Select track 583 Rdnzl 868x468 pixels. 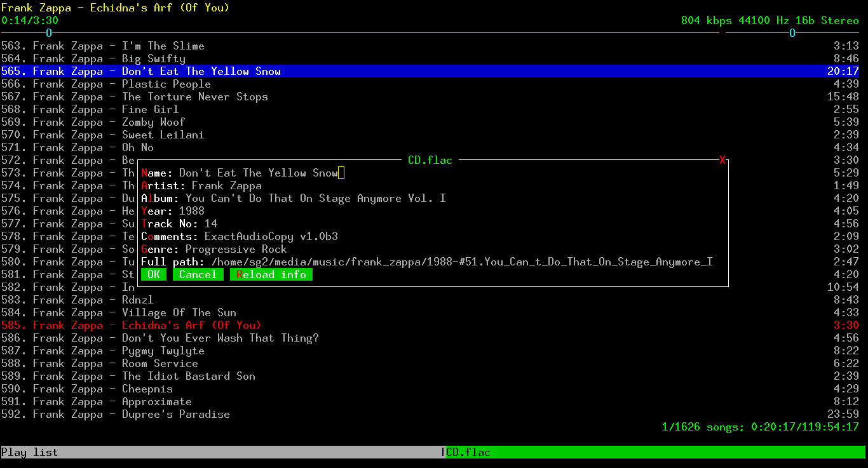[x=430, y=300]
